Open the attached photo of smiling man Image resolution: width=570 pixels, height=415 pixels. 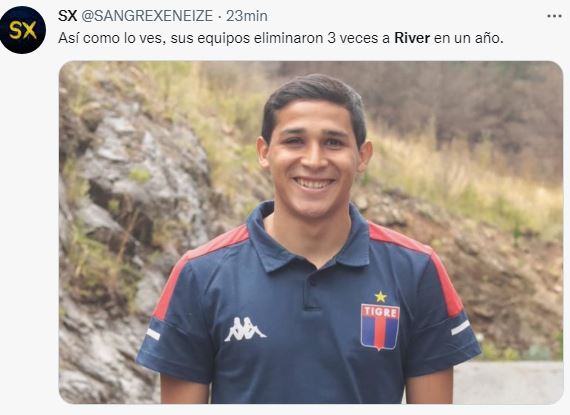pyautogui.click(x=311, y=233)
